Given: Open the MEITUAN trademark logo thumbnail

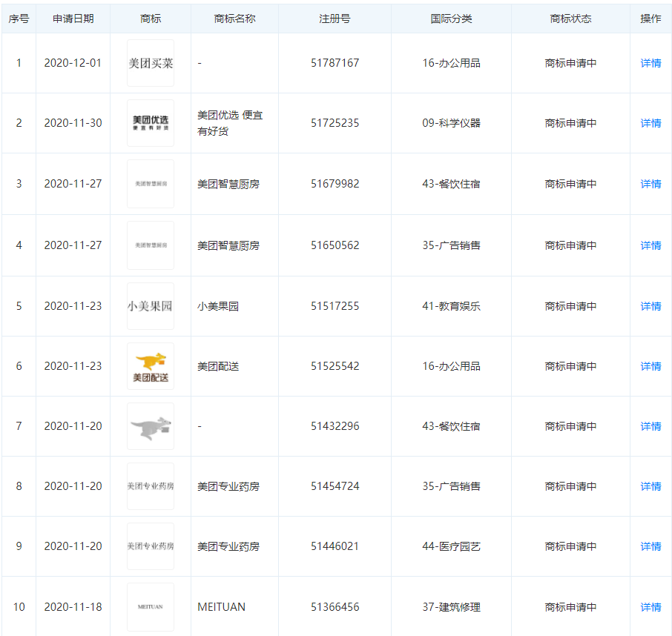Looking at the screenshot, I should [x=151, y=606].
